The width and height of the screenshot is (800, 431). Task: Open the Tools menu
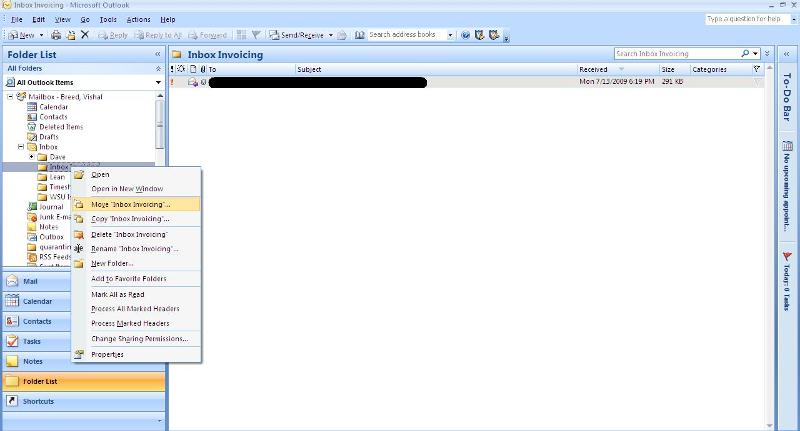click(108, 19)
